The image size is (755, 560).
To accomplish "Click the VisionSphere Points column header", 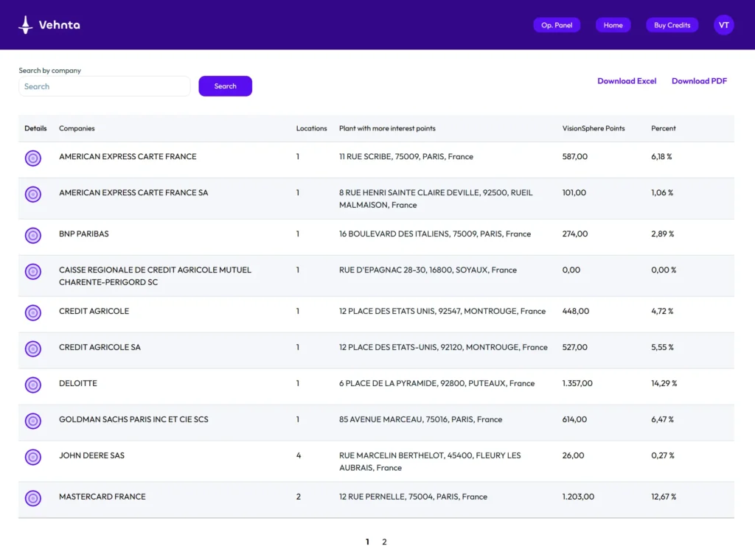I will 594,128.
